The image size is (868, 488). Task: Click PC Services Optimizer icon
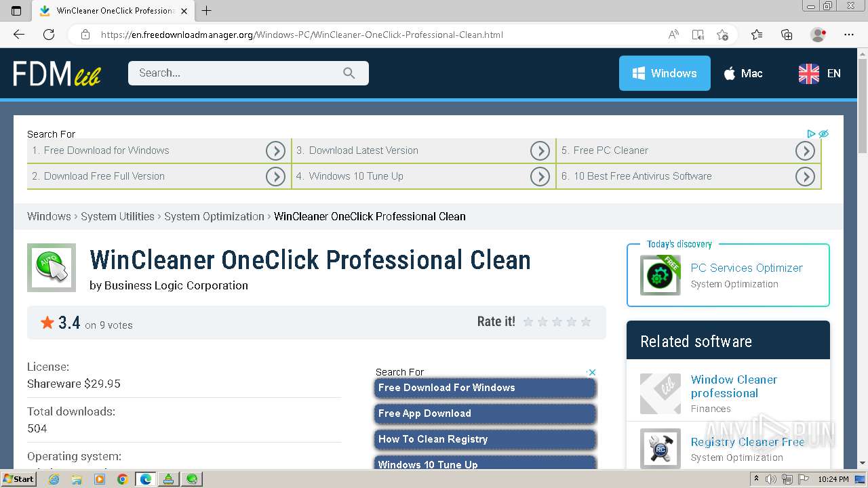click(660, 274)
